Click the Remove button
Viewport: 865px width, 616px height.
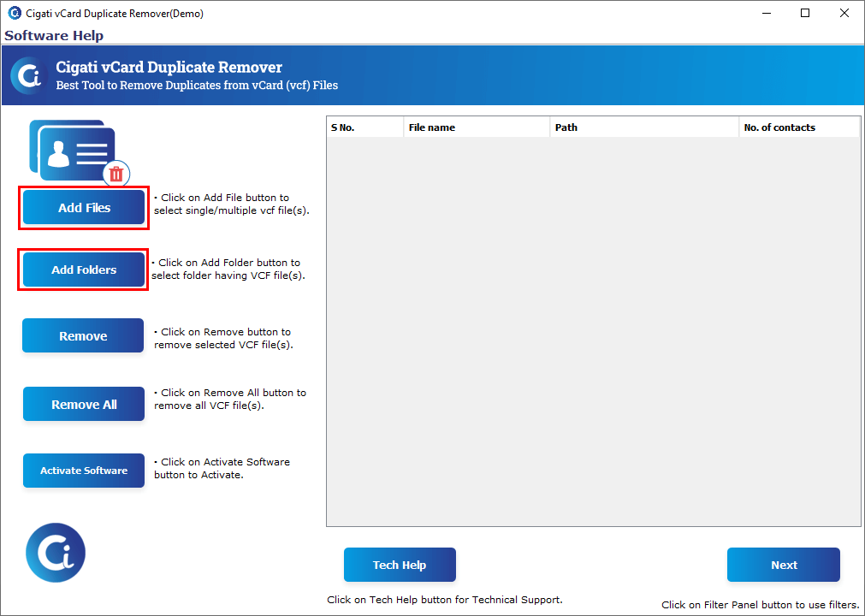(x=83, y=336)
